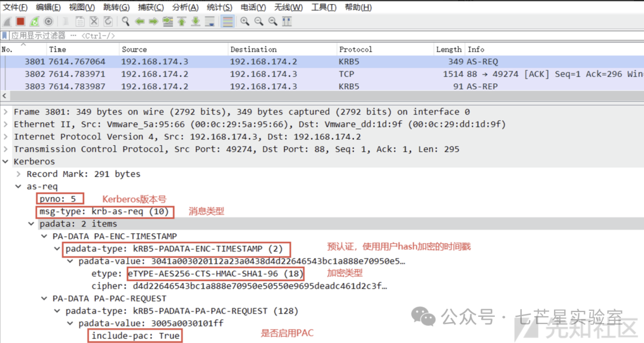
Task: Sort by the Source column header
Action: pos(174,49)
